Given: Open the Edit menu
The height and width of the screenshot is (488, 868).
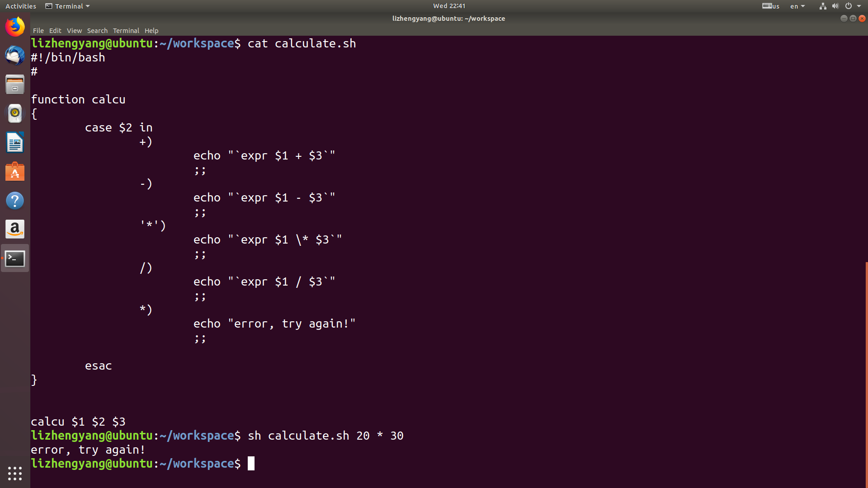Looking at the screenshot, I should [x=55, y=31].
